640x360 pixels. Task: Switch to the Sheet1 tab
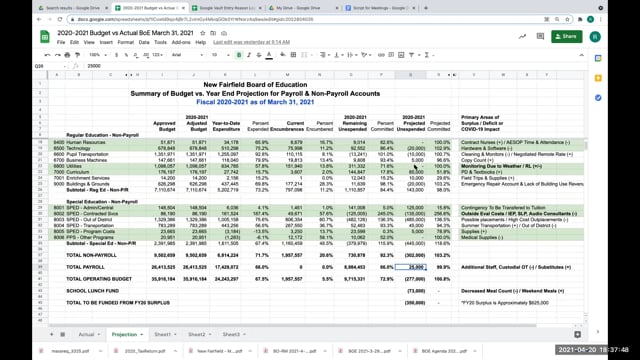[x=162, y=334]
